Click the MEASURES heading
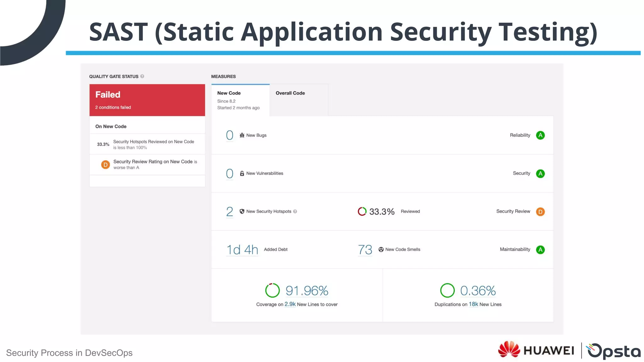The height and width of the screenshot is (362, 644). (223, 76)
